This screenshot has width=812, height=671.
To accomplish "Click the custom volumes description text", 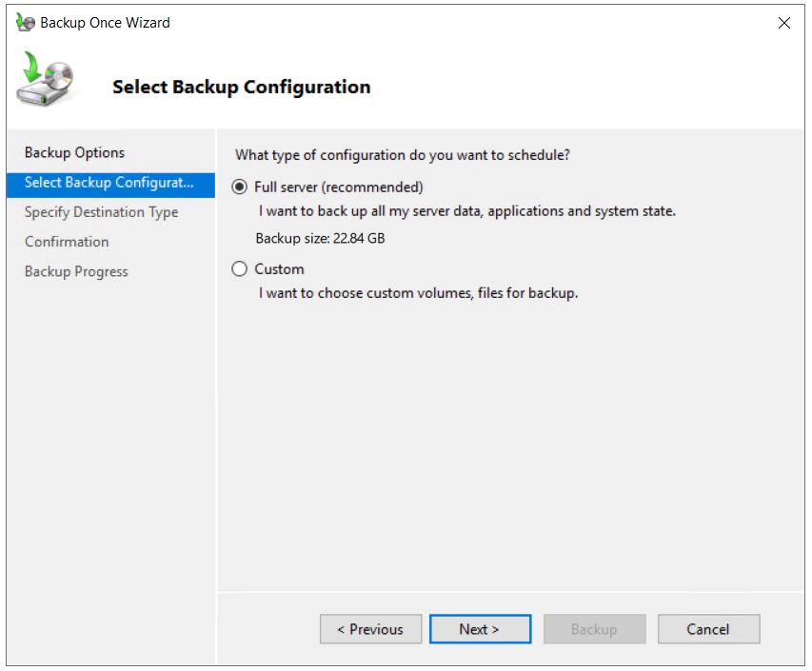I will pyautogui.click(x=419, y=293).
